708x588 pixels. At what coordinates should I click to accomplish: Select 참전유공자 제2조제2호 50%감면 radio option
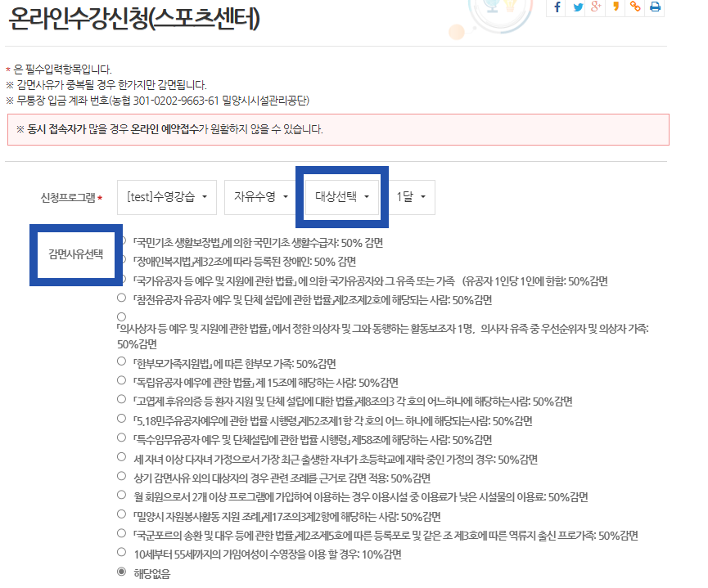click(x=121, y=298)
